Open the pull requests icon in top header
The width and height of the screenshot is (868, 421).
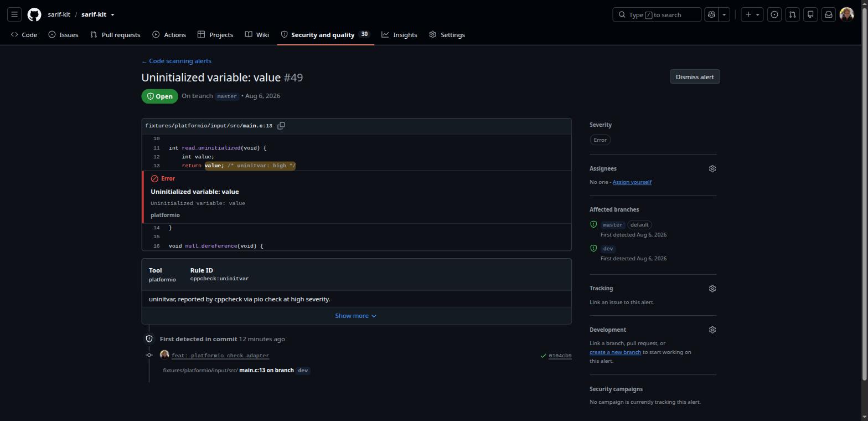792,14
